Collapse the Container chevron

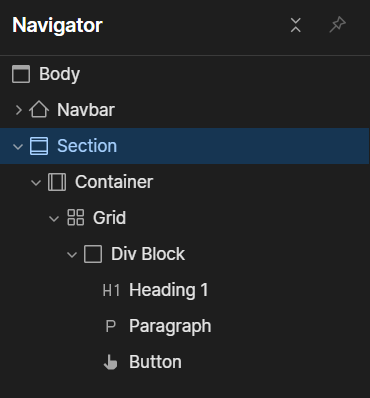(x=36, y=182)
